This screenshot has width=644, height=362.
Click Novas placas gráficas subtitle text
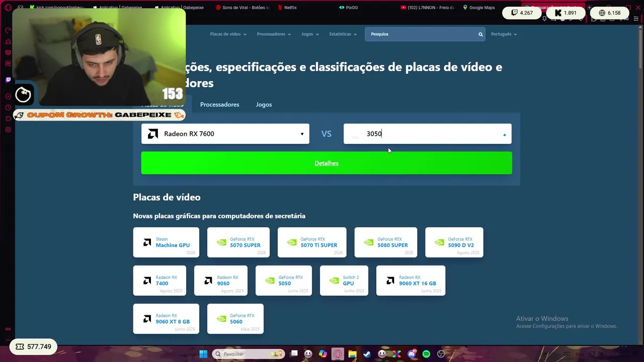point(219,216)
